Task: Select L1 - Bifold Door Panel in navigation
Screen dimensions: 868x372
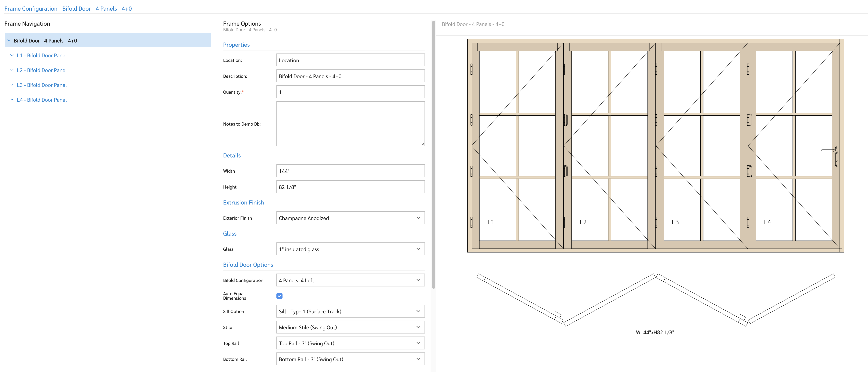Action: pyautogui.click(x=42, y=55)
